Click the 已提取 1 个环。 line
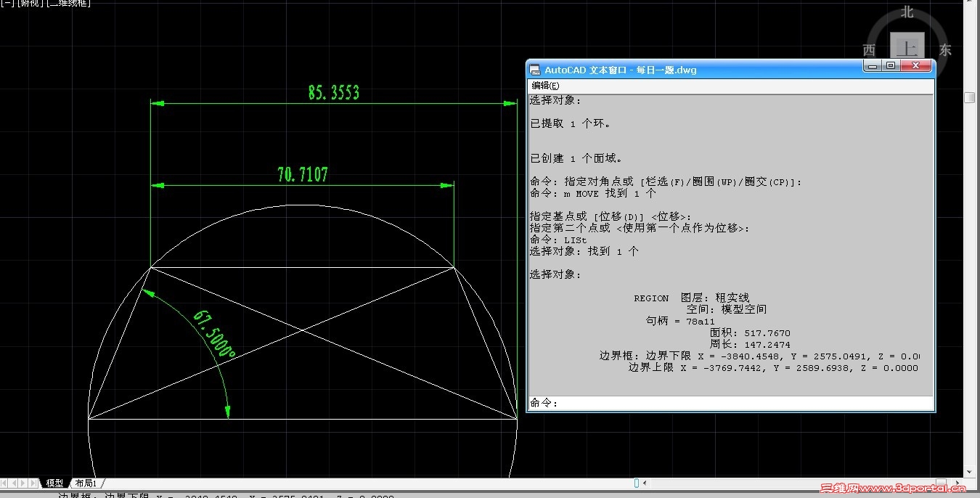The height and width of the screenshot is (498, 980). tap(571, 123)
